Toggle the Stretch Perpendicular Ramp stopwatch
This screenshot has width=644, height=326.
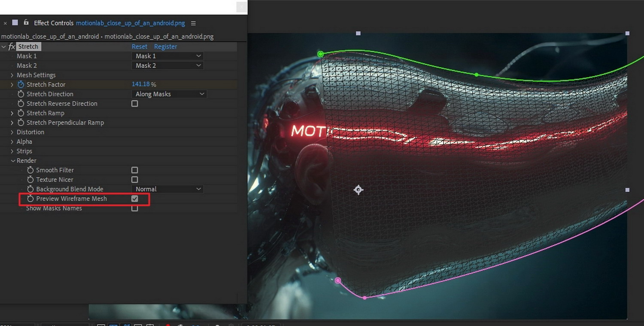pyautogui.click(x=21, y=122)
